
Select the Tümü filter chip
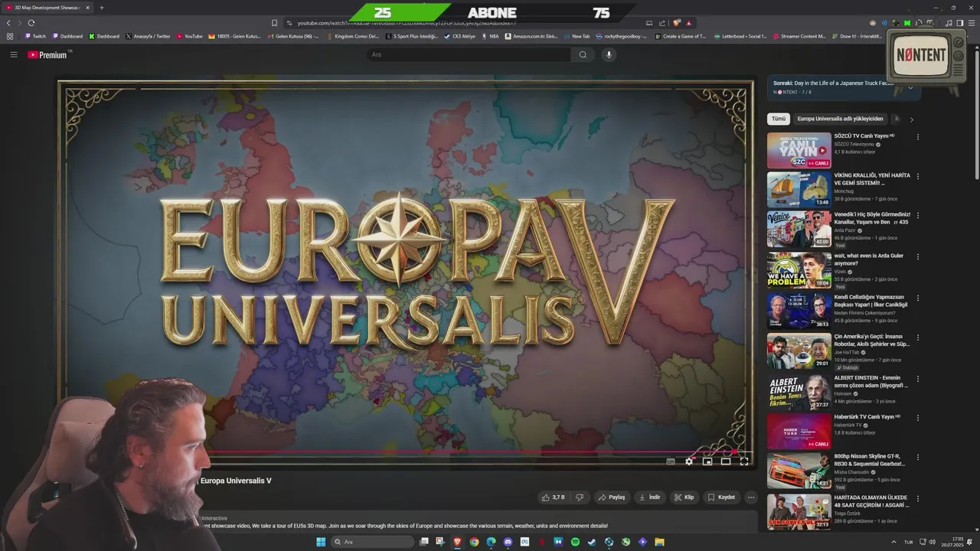pyautogui.click(x=779, y=119)
